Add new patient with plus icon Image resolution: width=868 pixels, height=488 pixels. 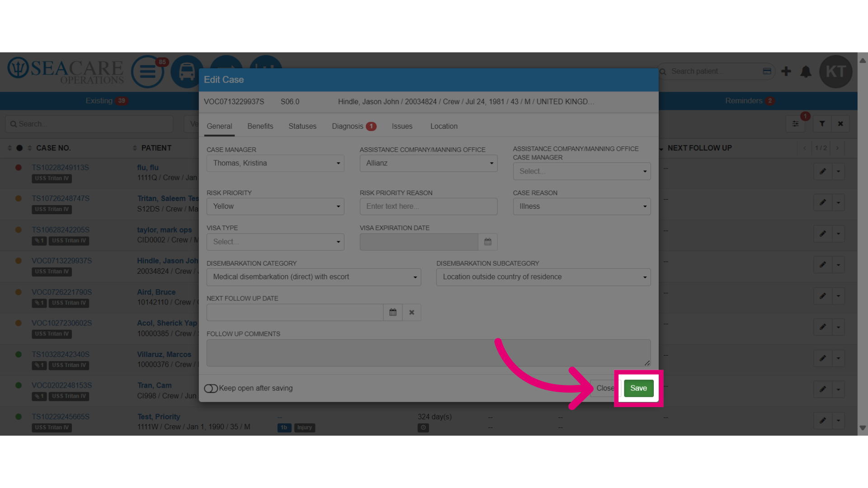(786, 71)
